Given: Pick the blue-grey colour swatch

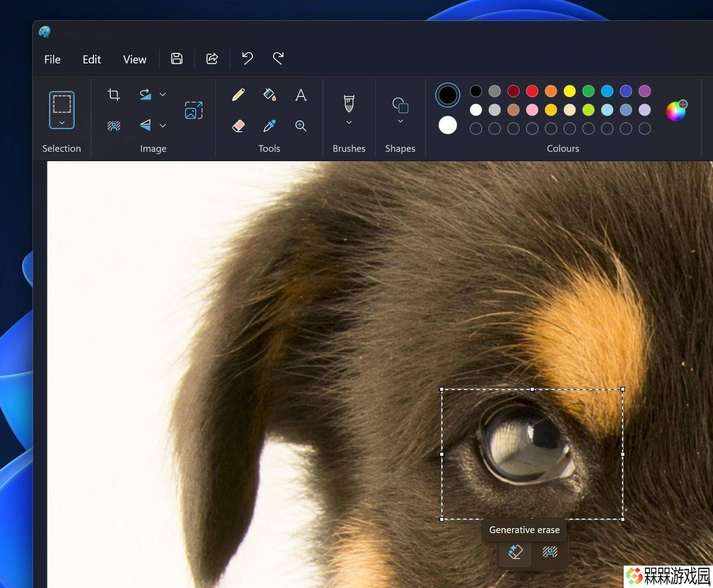Looking at the screenshot, I should [x=626, y=110].
